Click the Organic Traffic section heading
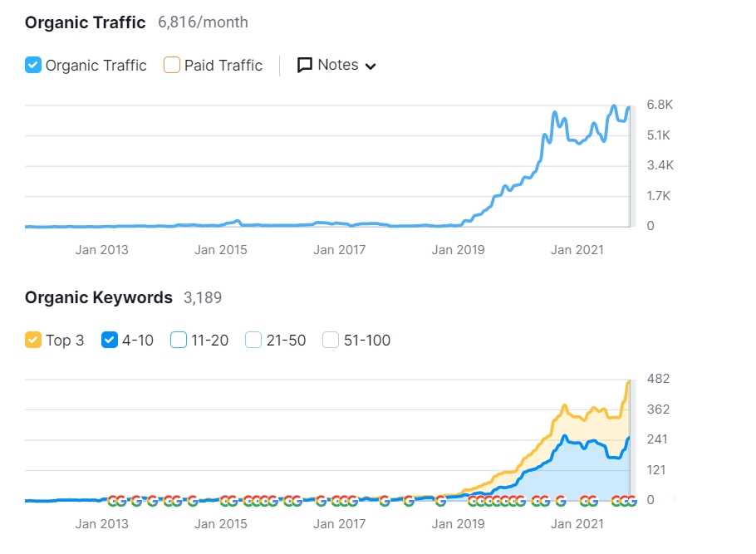Image resolution: width=756 pixels, height=554 pixels. (x=86, y=22)
